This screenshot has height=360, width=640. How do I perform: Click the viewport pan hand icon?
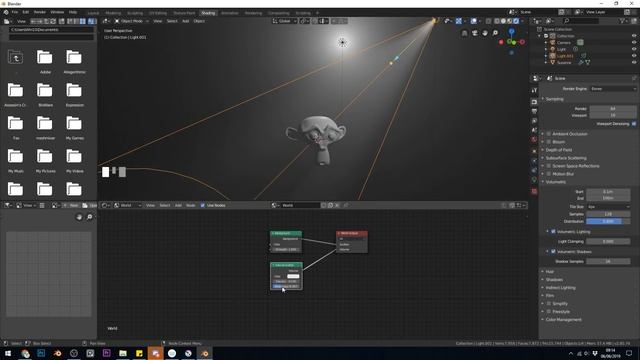485,33
